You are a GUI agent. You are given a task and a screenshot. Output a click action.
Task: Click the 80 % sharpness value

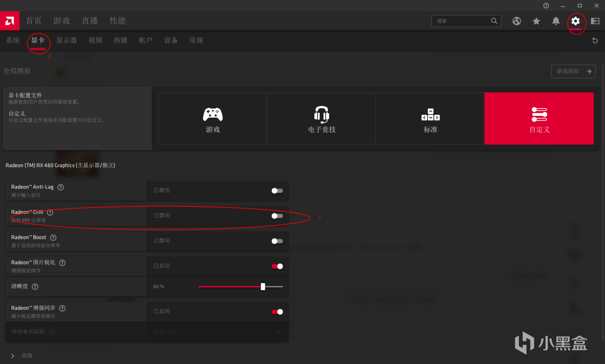point(159,287)
